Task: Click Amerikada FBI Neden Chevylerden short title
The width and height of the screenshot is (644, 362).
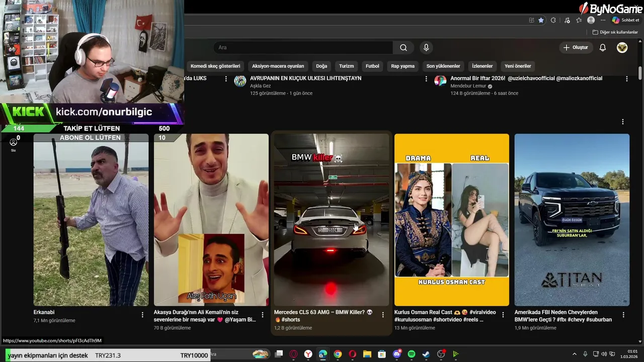Action: pos(563,316)
